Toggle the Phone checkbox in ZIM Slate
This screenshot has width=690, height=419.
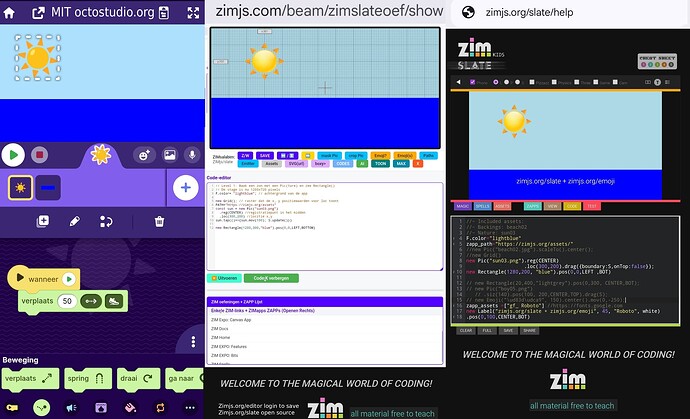(x=473, y=82)
